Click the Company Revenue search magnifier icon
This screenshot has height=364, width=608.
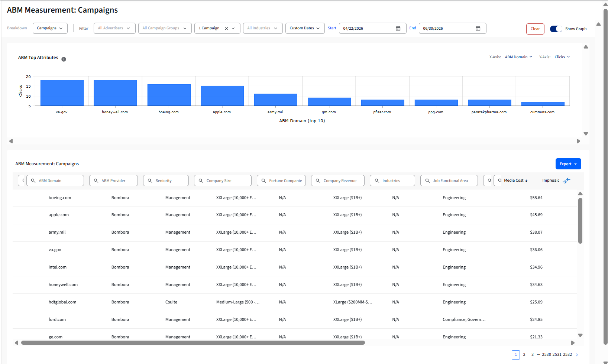318,181
